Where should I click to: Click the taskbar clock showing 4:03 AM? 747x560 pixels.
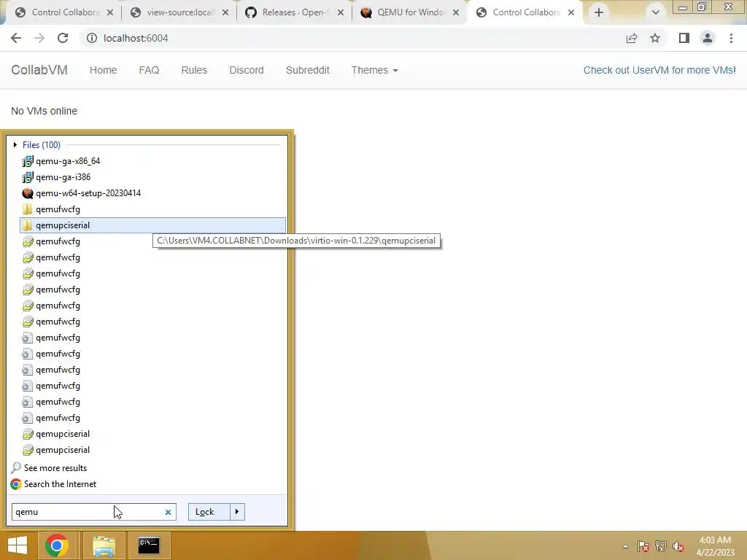[715, 546]
